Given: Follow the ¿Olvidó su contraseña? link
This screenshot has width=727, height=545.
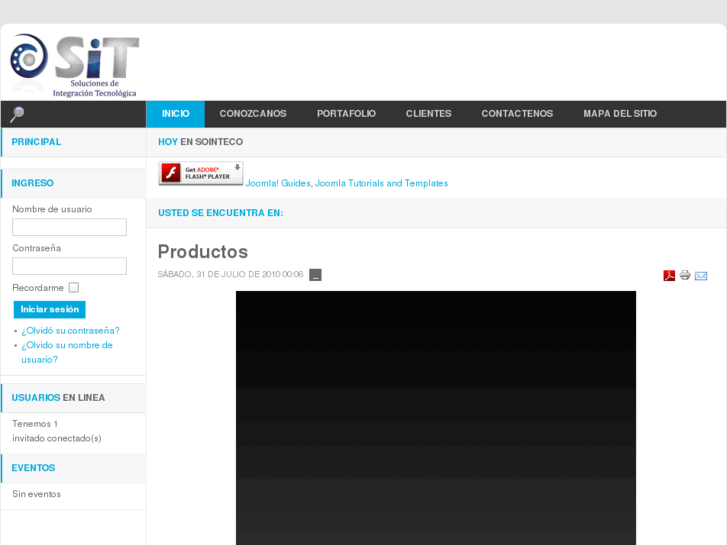Looking at the screenshot, I should 70,331.
